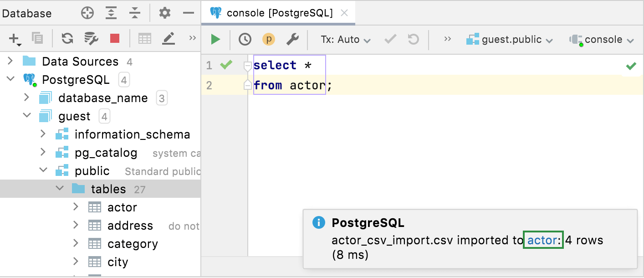Hide the Database tool window

[189, 13]
